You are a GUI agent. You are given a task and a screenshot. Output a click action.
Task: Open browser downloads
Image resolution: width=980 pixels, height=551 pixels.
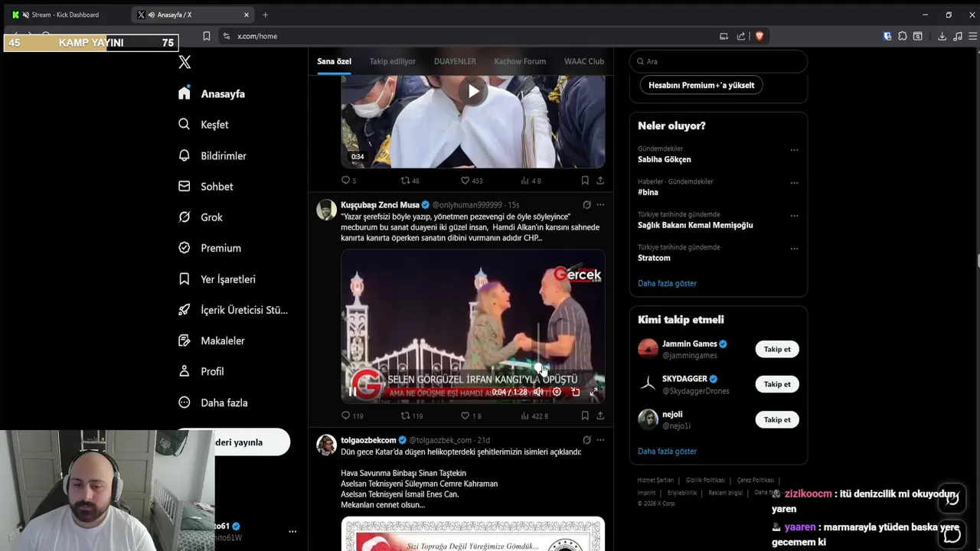(942, 36)
